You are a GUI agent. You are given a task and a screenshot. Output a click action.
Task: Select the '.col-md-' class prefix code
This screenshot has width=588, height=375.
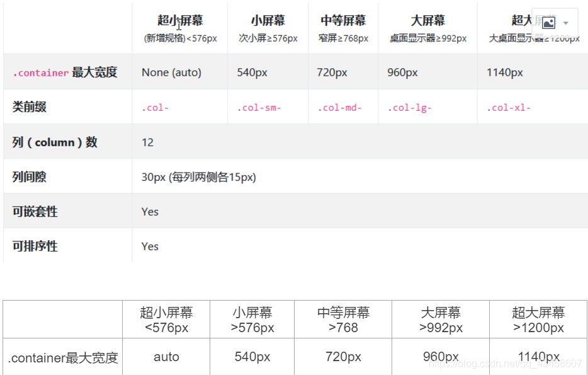pyautogui.click(x=340, y=108)
